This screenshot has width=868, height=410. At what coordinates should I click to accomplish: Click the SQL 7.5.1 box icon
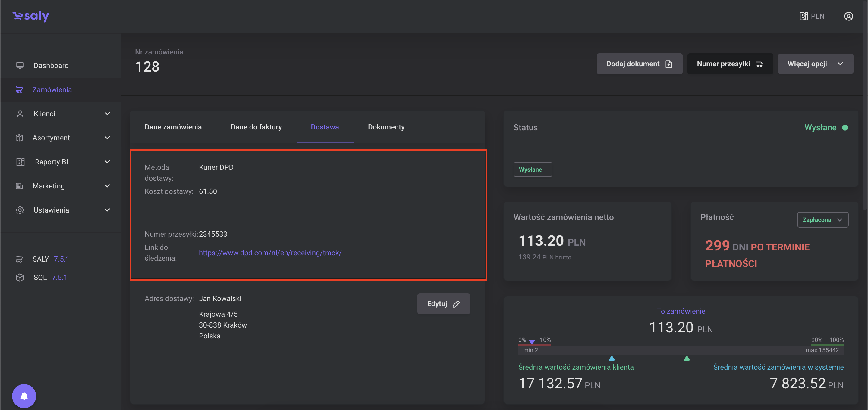click(20, 277)
